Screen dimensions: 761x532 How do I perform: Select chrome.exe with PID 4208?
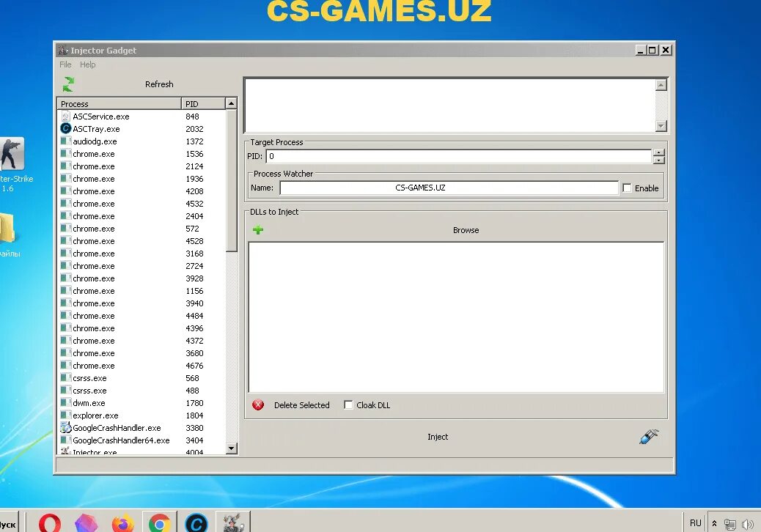[x=141, y=191]
